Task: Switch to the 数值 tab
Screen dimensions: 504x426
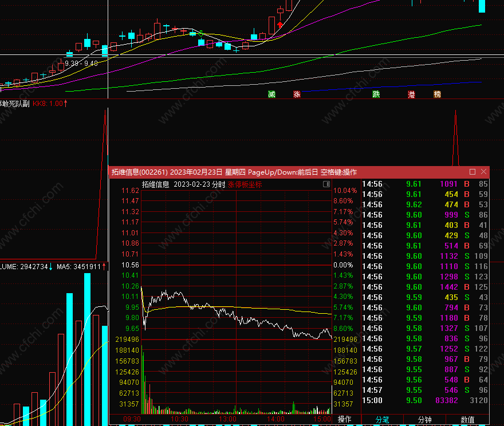Action: (467, 420)
